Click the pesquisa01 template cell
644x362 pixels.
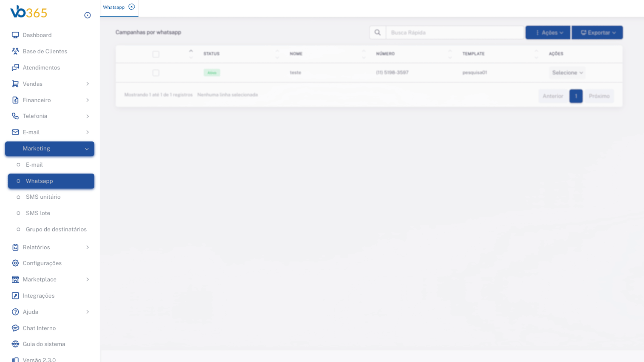pyautogui.click(x=475, y=72)
